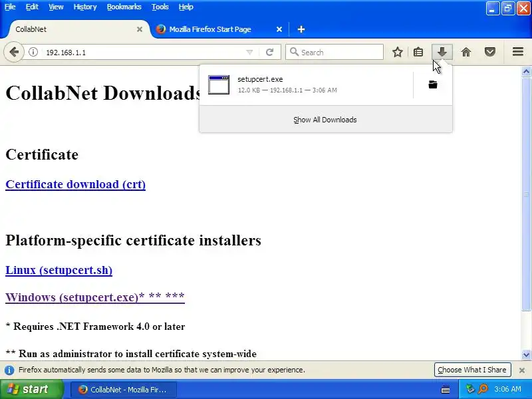Bookmark this page with the star icon
This screenshot has width=532, height=399.
point(397,53)
